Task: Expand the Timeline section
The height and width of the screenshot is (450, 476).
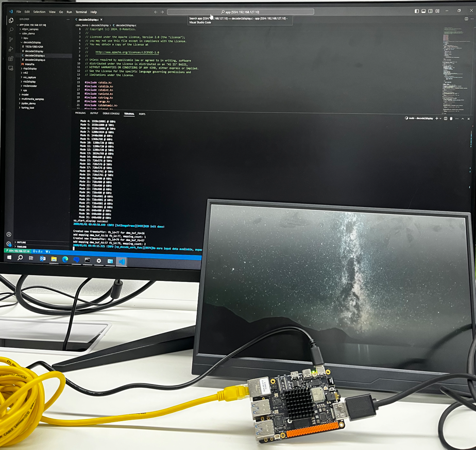Action: click(22, 246)
